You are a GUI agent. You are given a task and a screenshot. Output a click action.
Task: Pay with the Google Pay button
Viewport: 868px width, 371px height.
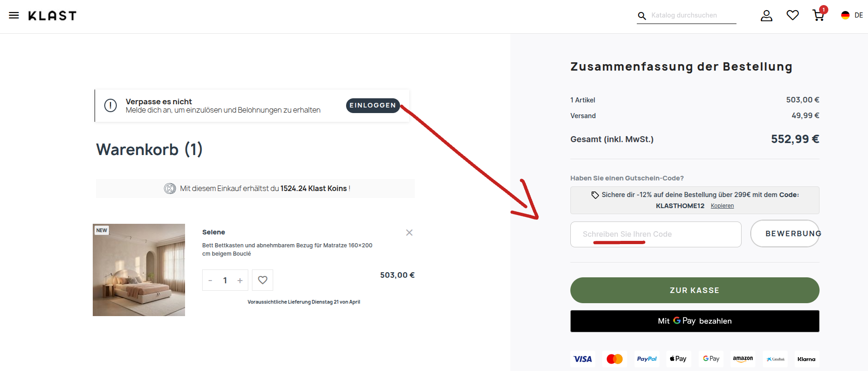695,321
